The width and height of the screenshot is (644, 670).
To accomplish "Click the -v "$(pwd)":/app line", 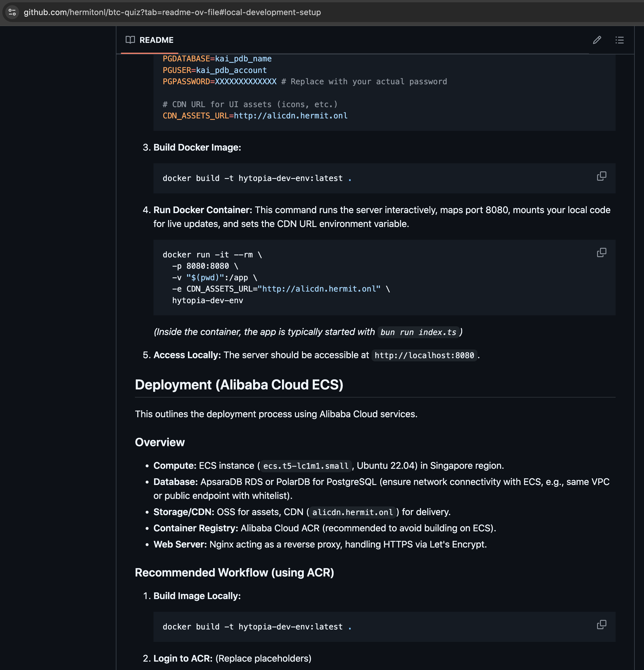I will pyautogui.click(x=215, y=278).
